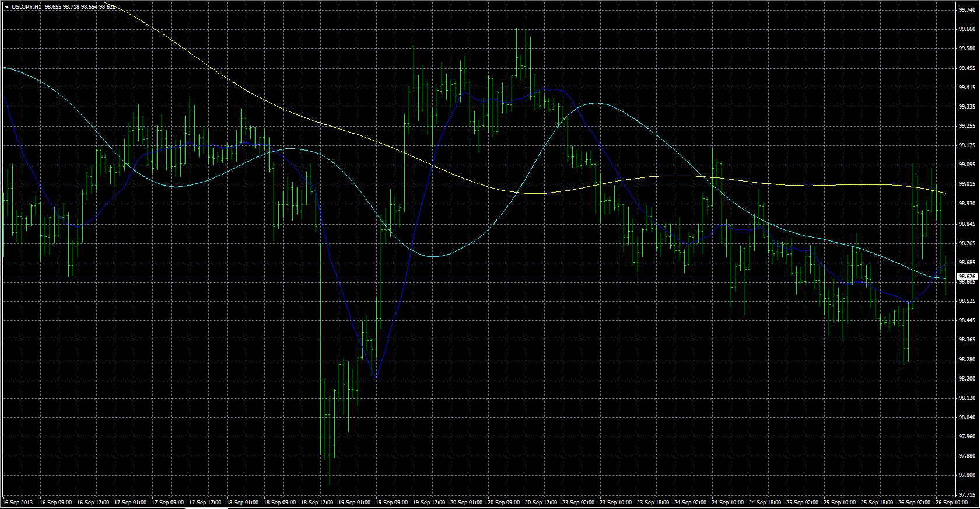980x509 pixels.
Task: Click the 98.280 price scale label
Action: [x=967, y=360]
